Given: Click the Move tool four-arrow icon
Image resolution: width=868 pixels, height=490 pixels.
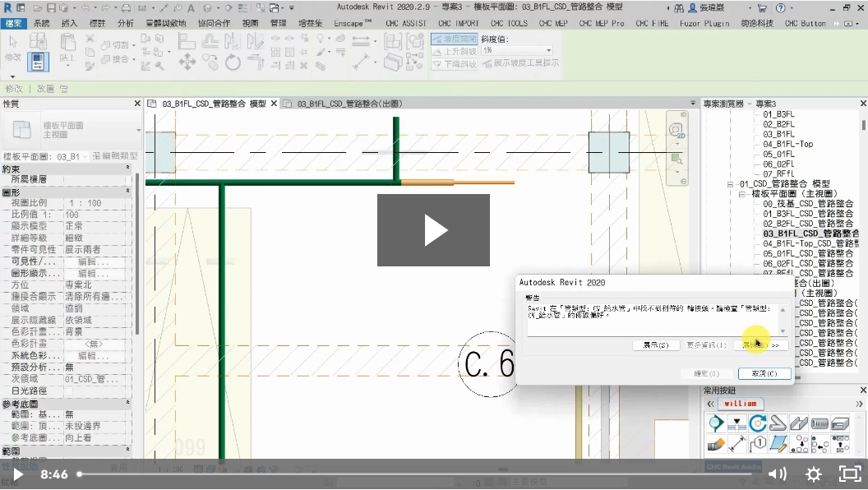Looking at the screenshot, I should point(187,62).
